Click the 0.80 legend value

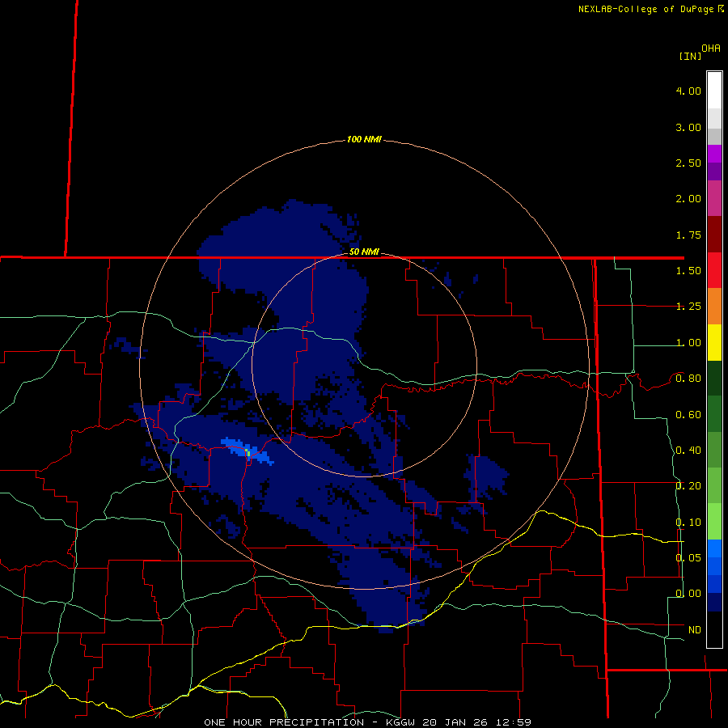(x=688, y=379)
